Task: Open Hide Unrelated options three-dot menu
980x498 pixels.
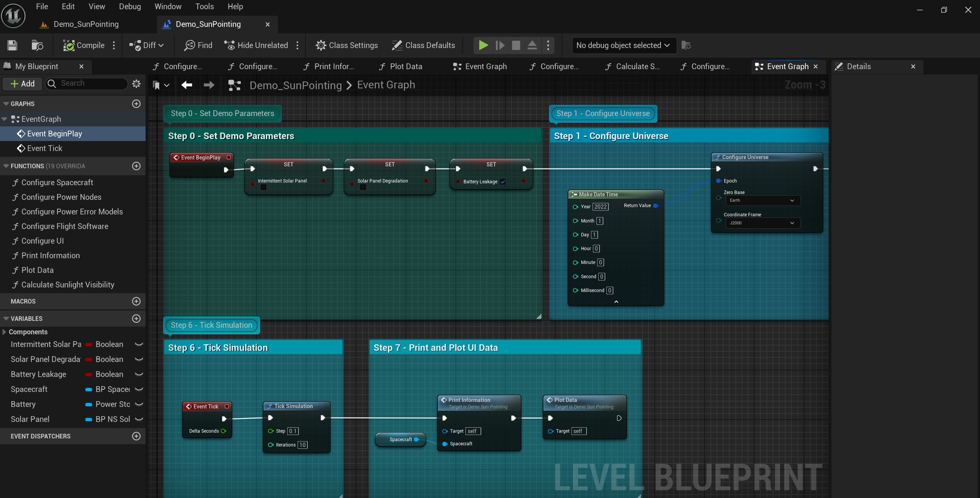Action: pos(298,45)
